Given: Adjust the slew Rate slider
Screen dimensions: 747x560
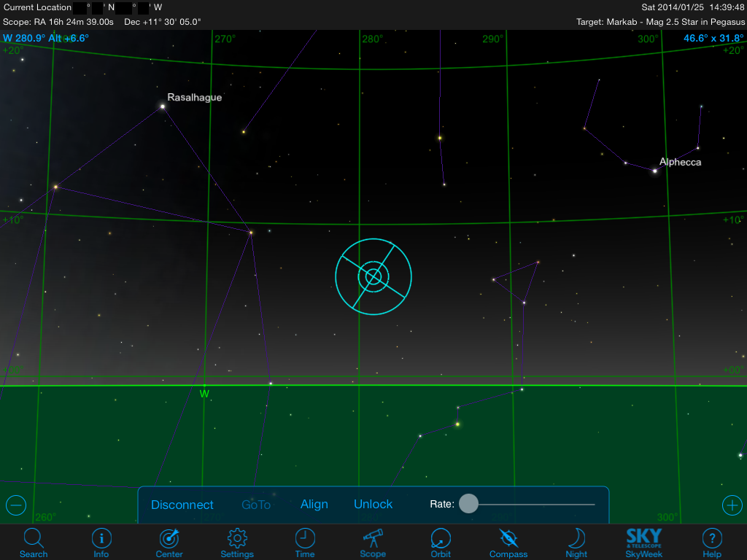Looking at the screenshot, I should [x=469, y=504].
